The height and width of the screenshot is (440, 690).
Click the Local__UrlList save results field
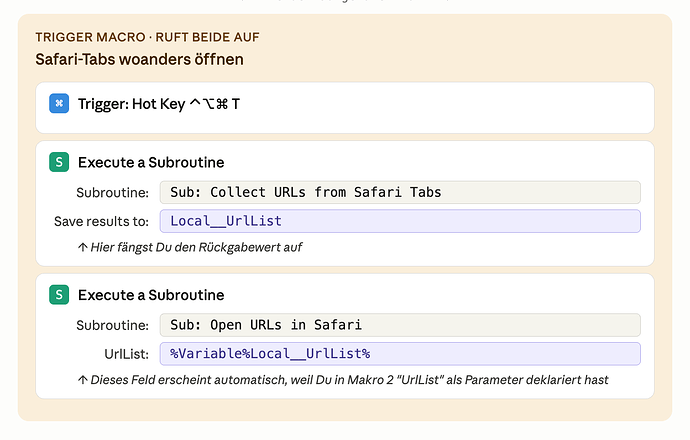click(x=400, y=221)
